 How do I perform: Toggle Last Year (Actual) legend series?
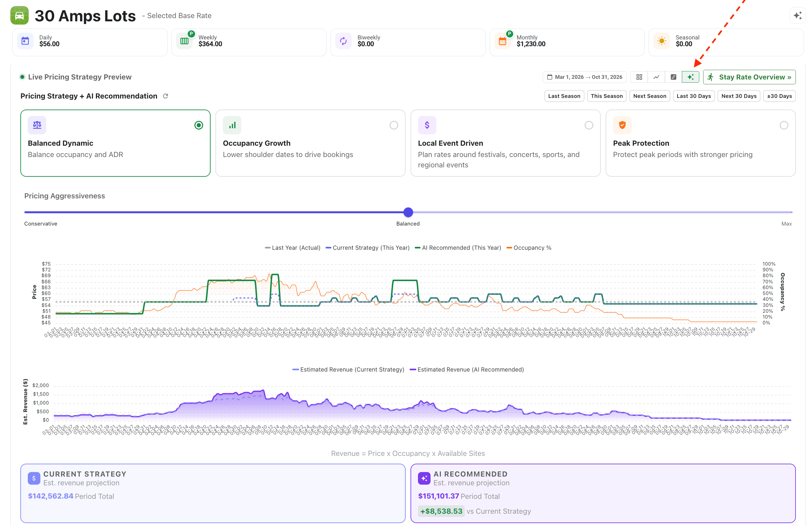[293, 248]
